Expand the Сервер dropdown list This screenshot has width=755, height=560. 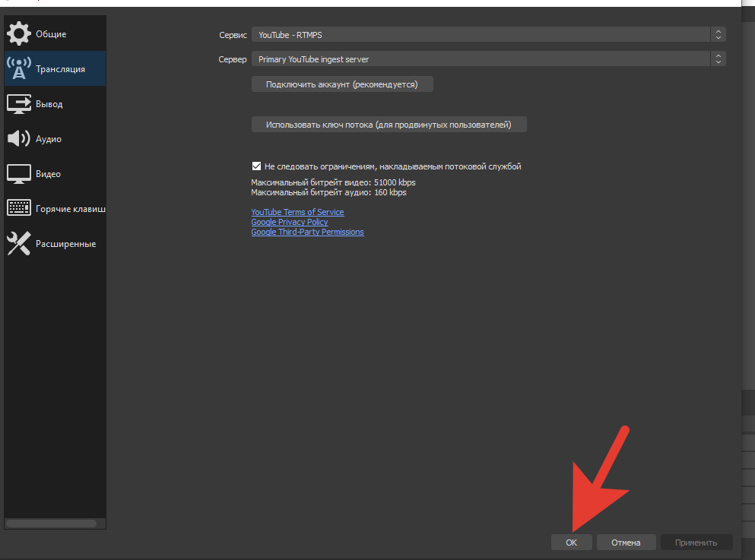[488, 59]
